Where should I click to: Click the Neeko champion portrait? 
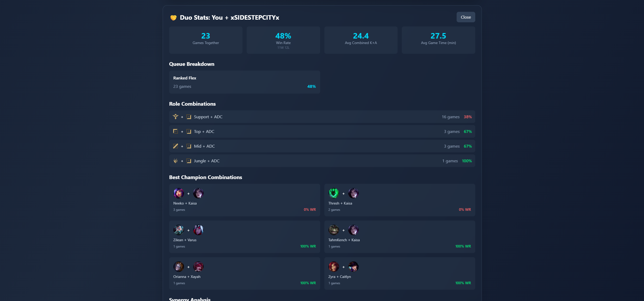pyautogui.click(x=178, y=193)
